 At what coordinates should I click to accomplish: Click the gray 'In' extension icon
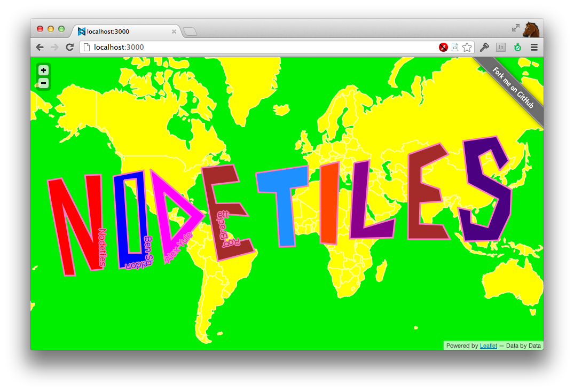click(501, 47)
